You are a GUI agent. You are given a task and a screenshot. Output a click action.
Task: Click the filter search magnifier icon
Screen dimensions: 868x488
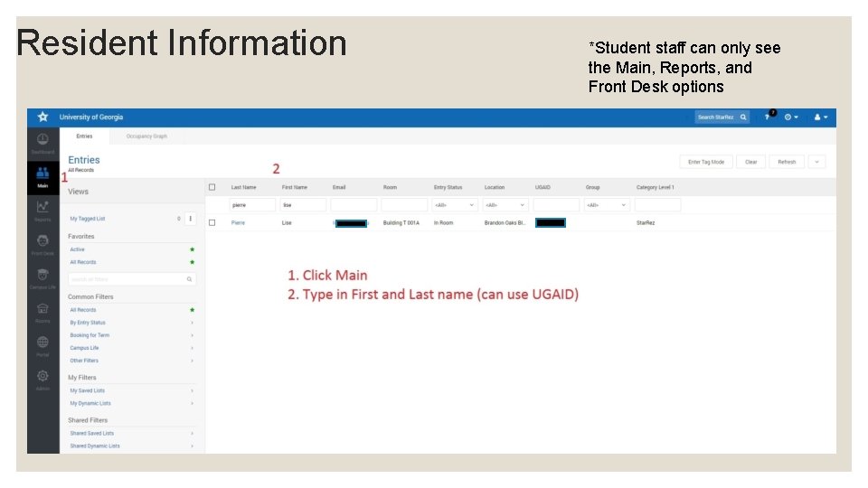tap(189, 279)
